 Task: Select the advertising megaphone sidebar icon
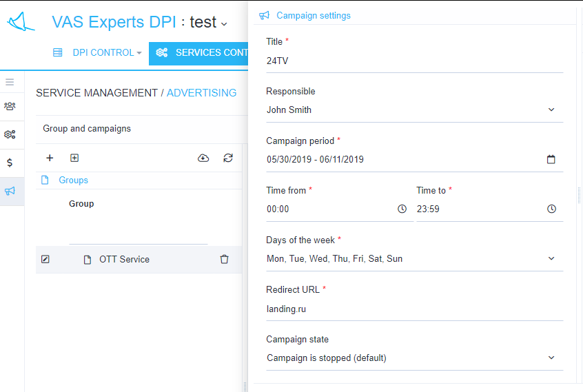tap(10, 191)
